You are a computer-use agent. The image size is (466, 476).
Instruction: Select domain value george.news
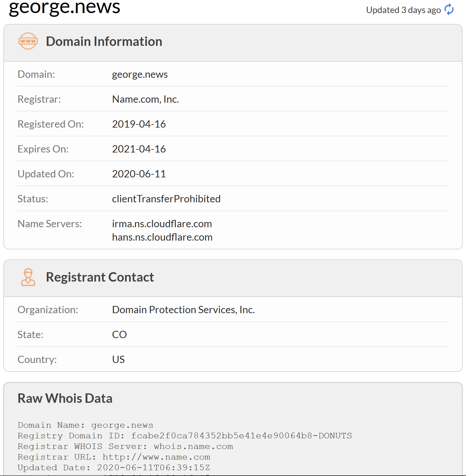[x=140, y=74]
